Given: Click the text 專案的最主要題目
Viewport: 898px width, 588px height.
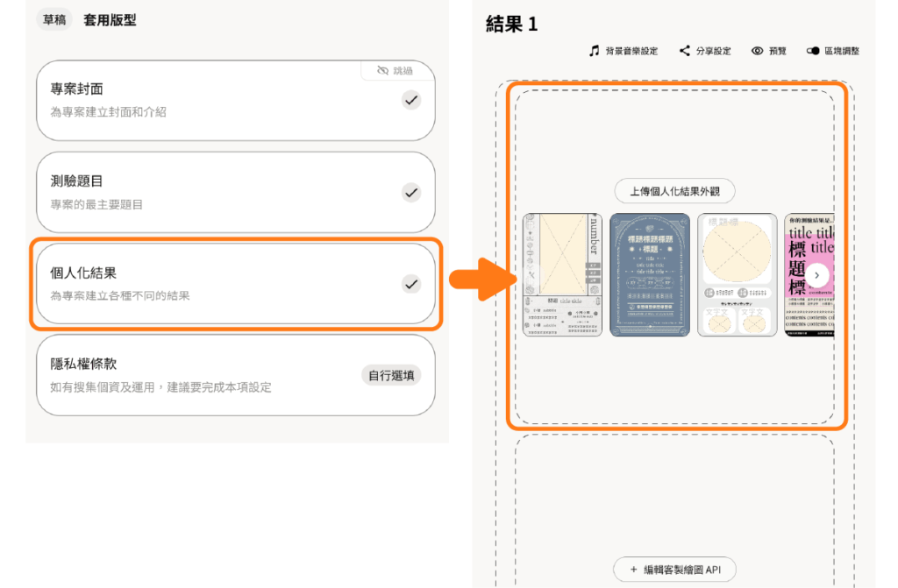Looking at the screenshot, I should (96, 204).
